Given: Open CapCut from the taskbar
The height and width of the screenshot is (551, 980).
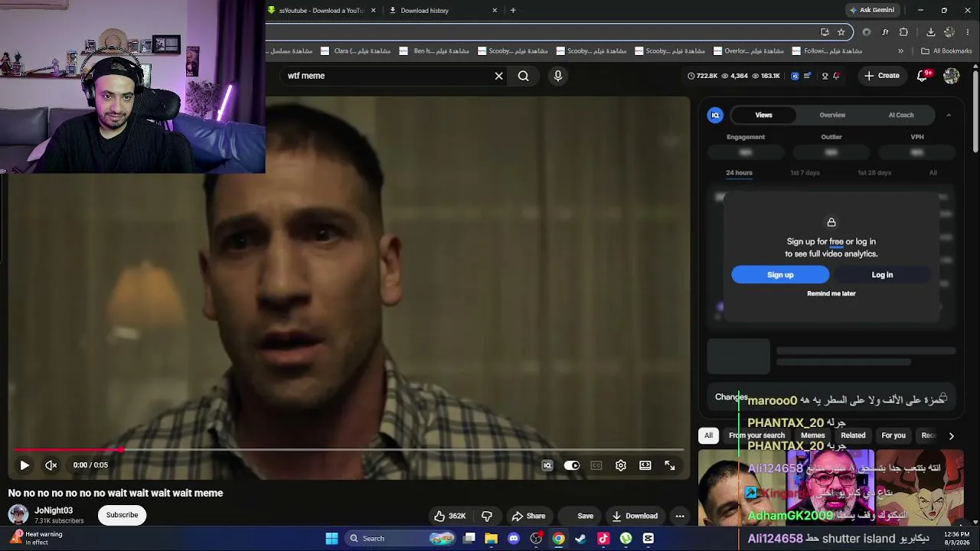Looking at the screenshot, I should tap(648, 539).
